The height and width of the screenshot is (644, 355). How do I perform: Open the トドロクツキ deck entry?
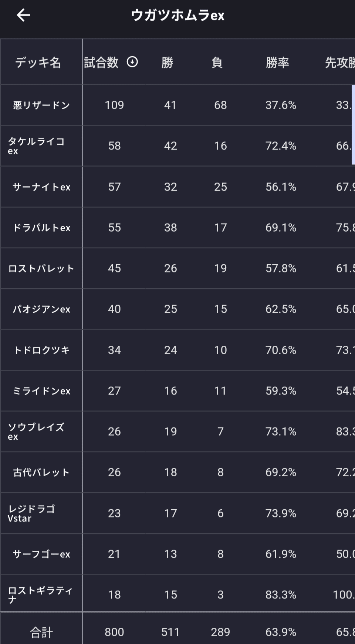[x=41, y=350]
